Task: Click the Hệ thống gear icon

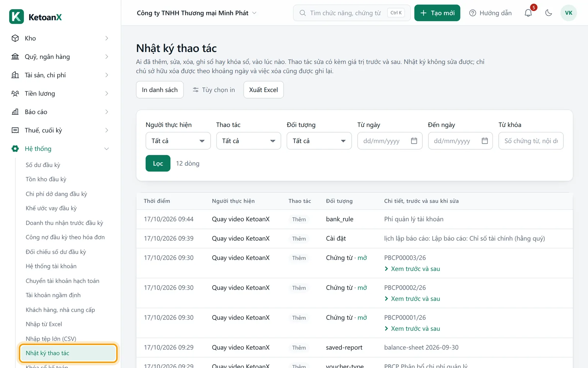Action: [15, 149]
